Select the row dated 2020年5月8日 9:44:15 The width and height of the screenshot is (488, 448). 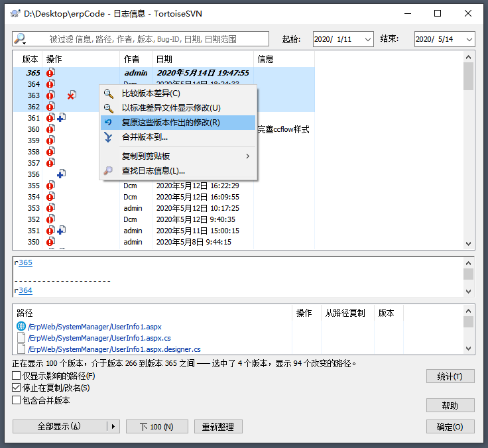point(164,242)
